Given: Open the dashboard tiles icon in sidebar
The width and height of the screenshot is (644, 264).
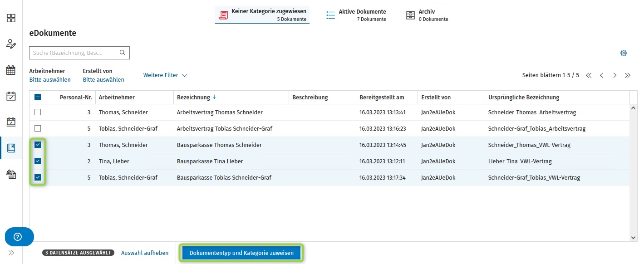Looking at the screenshot, I should pyautogui.click(x=11, y=18).
